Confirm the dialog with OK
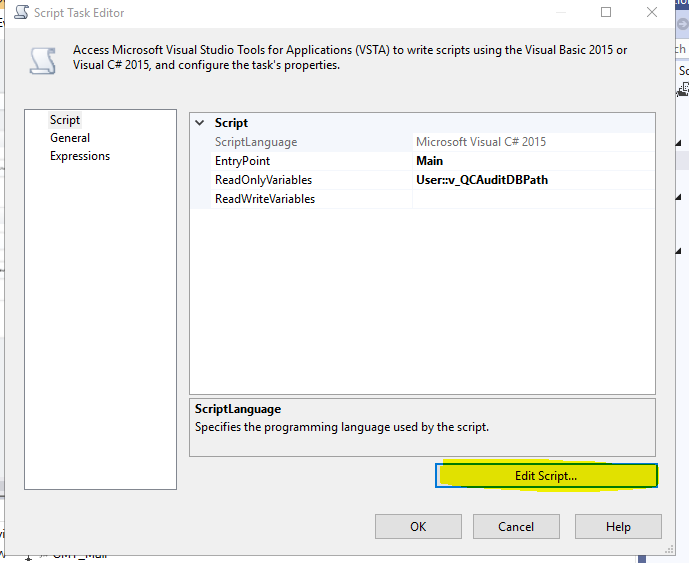 418,527
